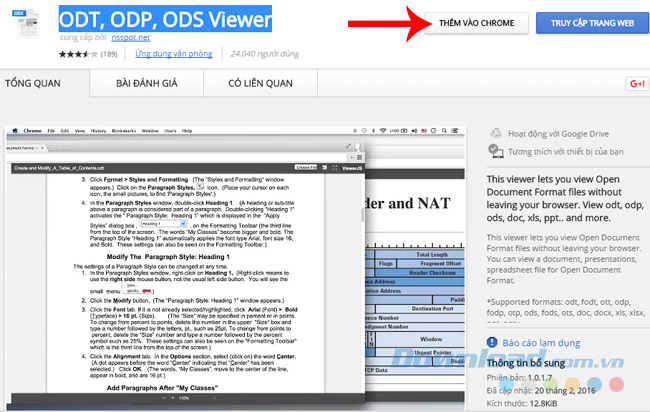Click the 'THÊM VÀO CHROME' button
650x412 pixels.
477,23
